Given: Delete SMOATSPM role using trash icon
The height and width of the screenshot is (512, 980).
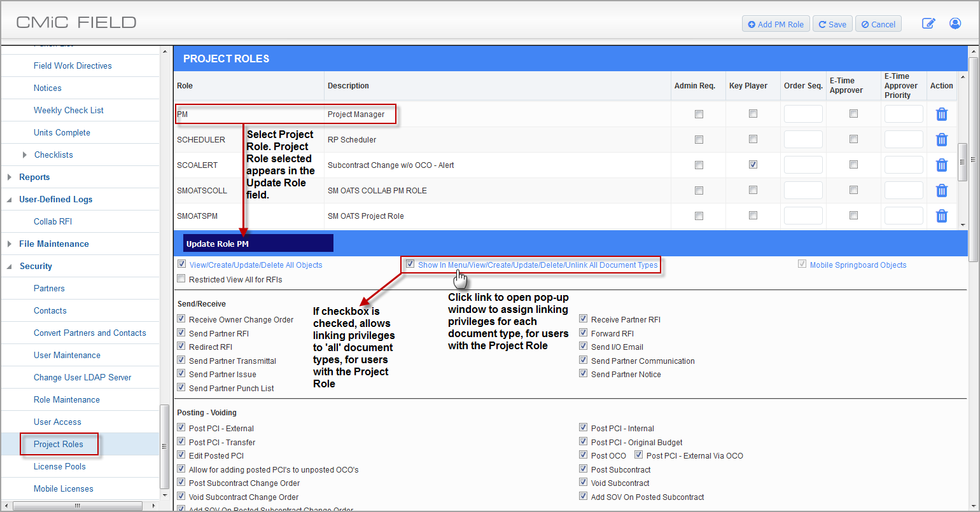Looking at the screenshot, I should tap(942, 216).
